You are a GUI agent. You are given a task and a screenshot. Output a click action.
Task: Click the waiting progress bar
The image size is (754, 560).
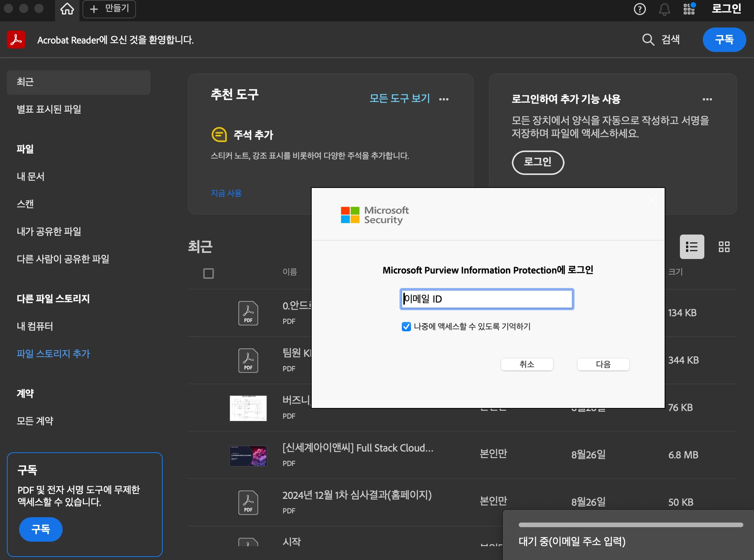631,525
